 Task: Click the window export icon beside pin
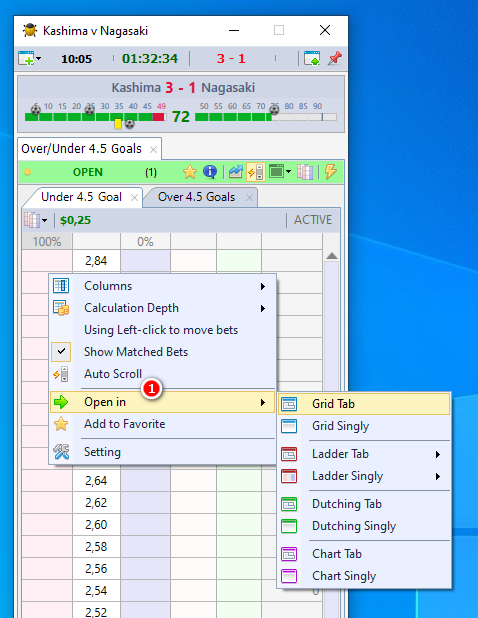click(312, 58)
